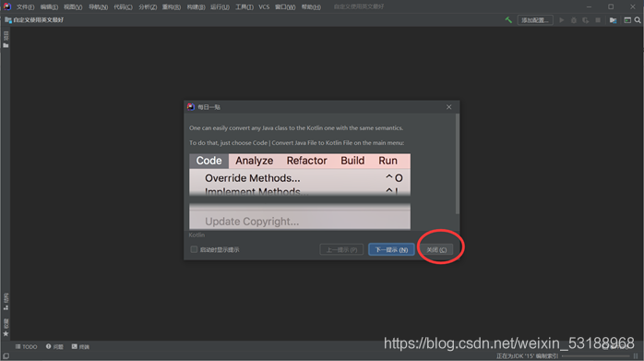Open the Structure tool window on left stripe
The image size is (644, 361).
pos(6,301)
